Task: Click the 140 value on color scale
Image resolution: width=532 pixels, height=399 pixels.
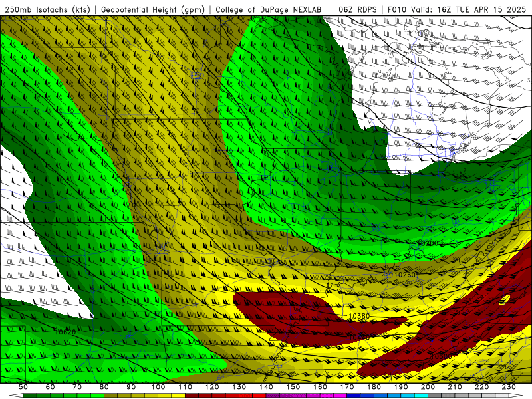Action: [x=267, y=387]
